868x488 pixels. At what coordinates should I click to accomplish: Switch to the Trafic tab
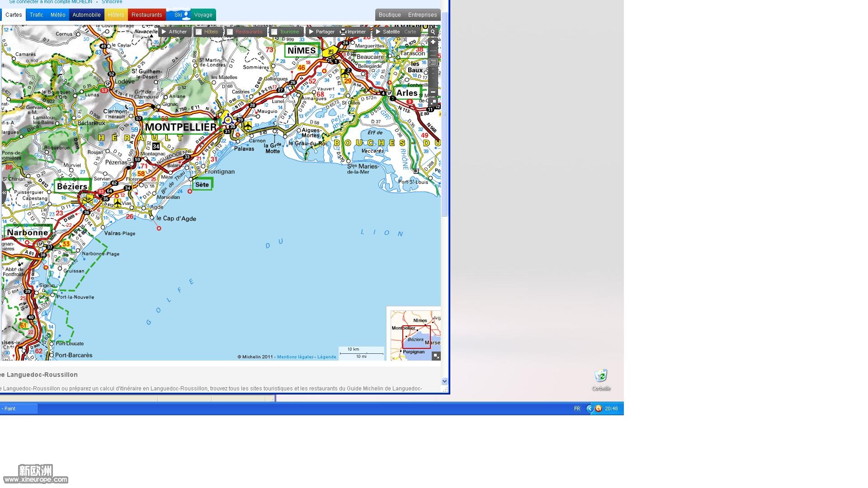pyautogui.click(x=36, y=15)
